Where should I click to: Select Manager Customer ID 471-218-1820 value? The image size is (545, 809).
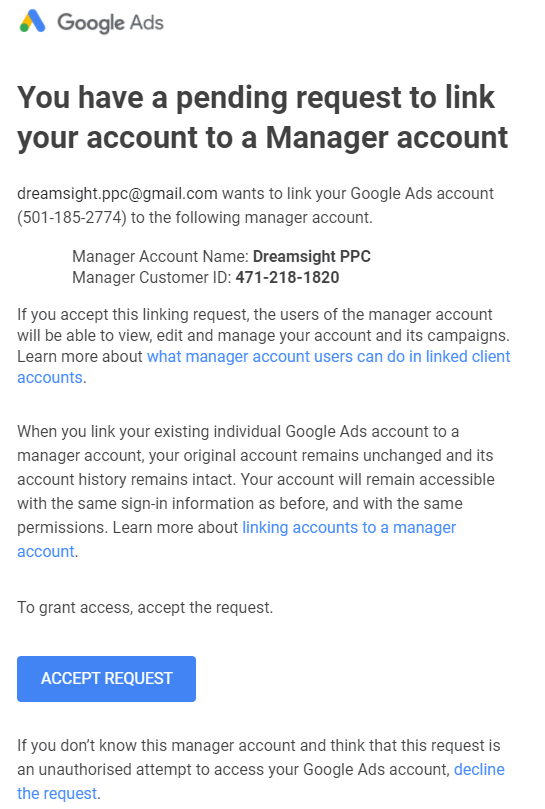pyautogui.click(x=287, y=278)
